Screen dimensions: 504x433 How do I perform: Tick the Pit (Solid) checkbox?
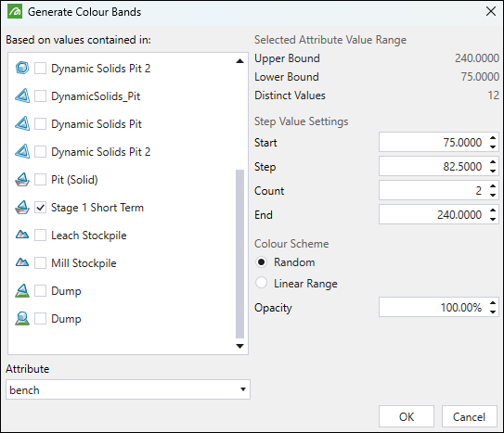pyautogui.click(x=40, y=180)
